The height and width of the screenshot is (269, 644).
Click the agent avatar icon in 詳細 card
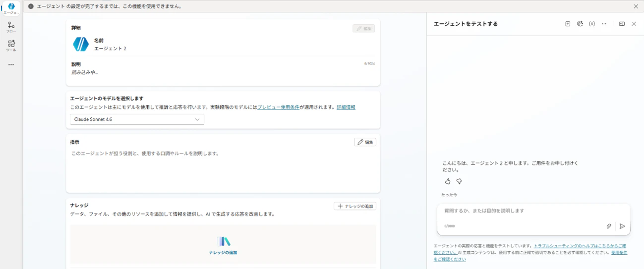tap(81, 44)
